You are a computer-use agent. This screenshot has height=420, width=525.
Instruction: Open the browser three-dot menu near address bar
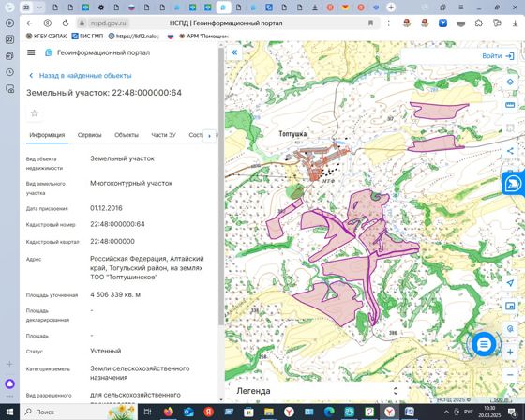(388, 22)
